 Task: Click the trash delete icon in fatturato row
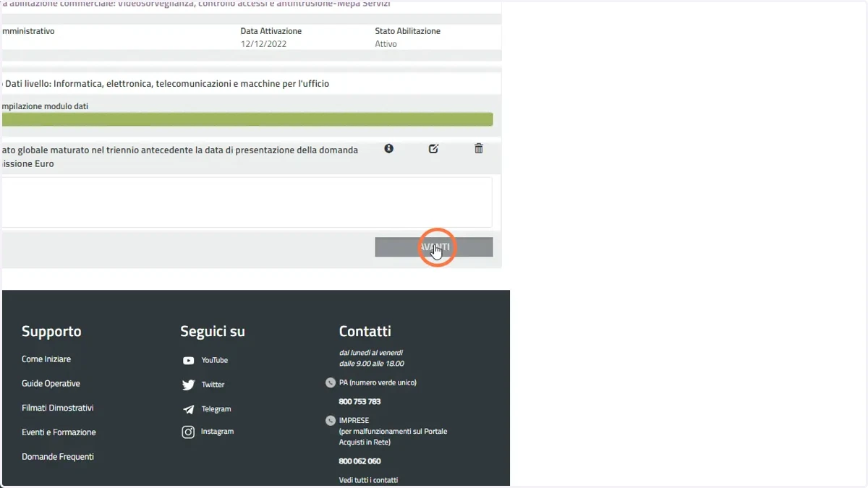pyautogui.click(x=478, y=148)
